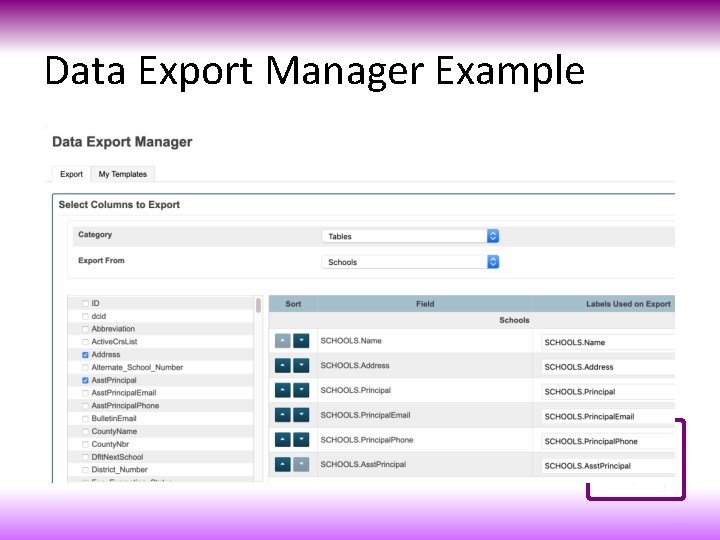Check the District_Number checkbox
The image size is (720, 540).
click(x=85, y=470)
